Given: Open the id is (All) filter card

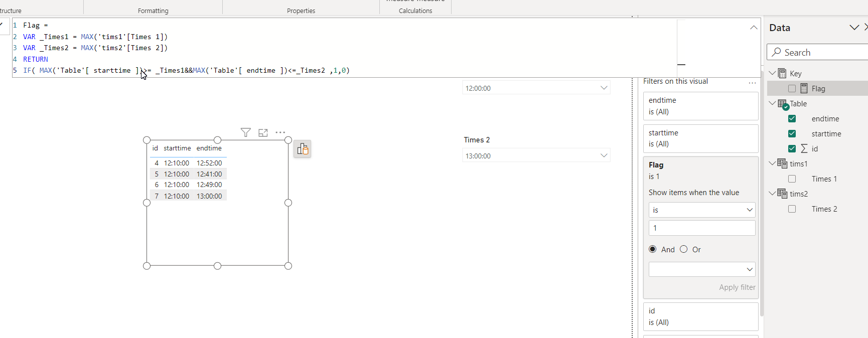Looking at the screenshot, I should [700, 316].
